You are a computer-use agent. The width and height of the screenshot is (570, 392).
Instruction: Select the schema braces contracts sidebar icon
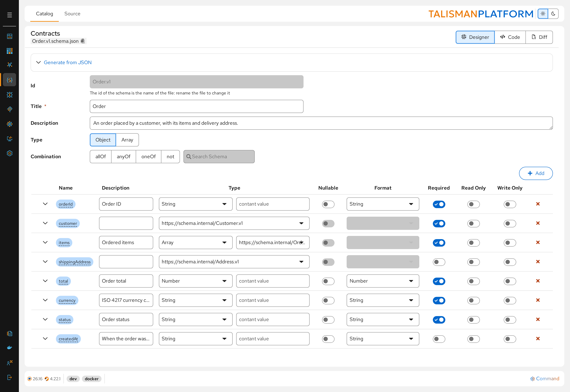(9, 80)
